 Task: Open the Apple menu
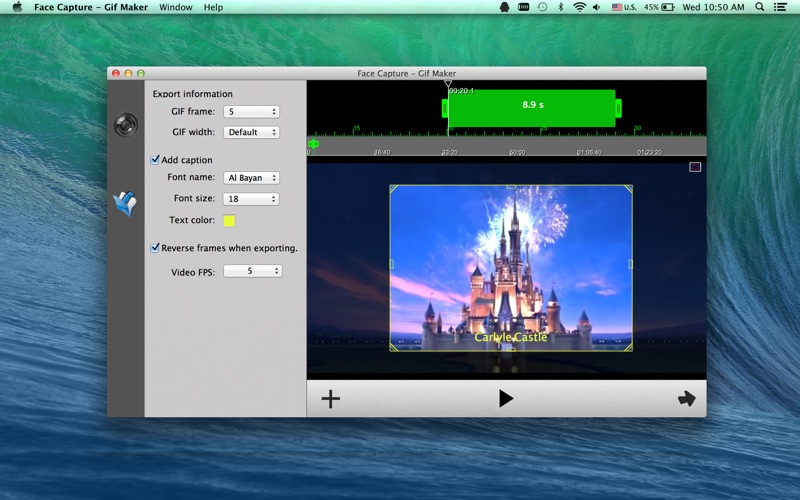[x=17, y=7]
